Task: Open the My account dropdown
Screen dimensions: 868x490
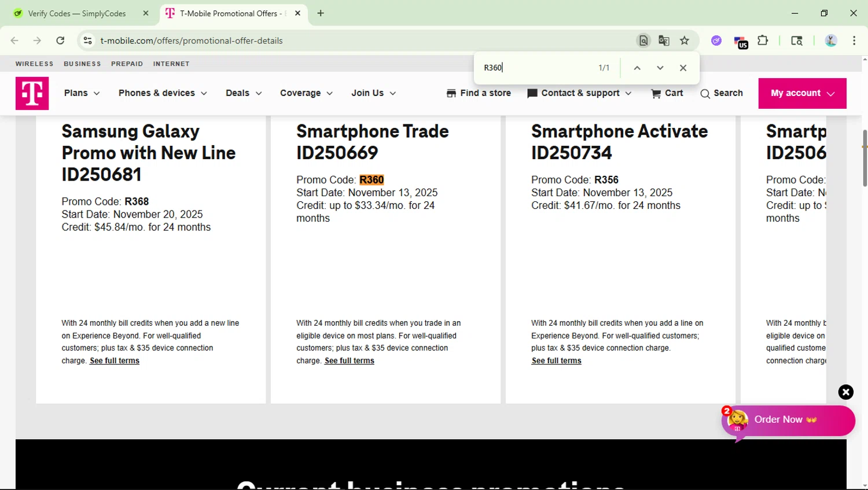Action: pos(802,93)
